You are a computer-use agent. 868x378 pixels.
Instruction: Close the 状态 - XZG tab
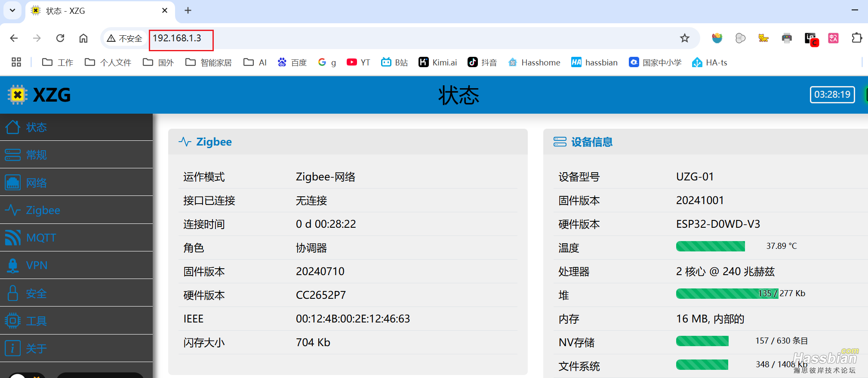pyautogui.click(x=165, y=10)
